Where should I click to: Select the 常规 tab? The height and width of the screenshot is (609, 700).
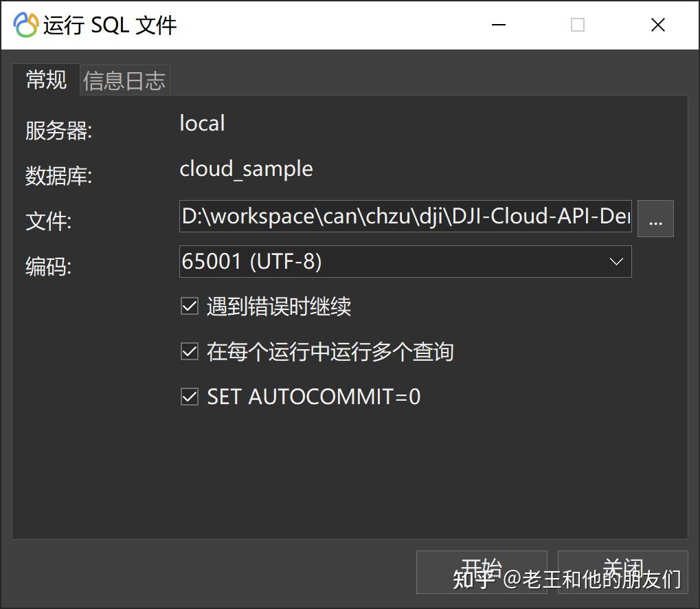coord(45,80)
